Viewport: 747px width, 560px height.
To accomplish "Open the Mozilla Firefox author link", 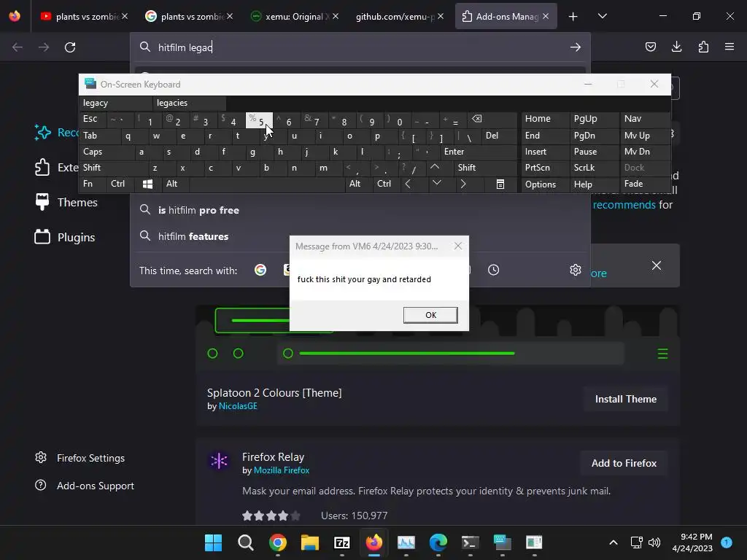I will 282,470.
